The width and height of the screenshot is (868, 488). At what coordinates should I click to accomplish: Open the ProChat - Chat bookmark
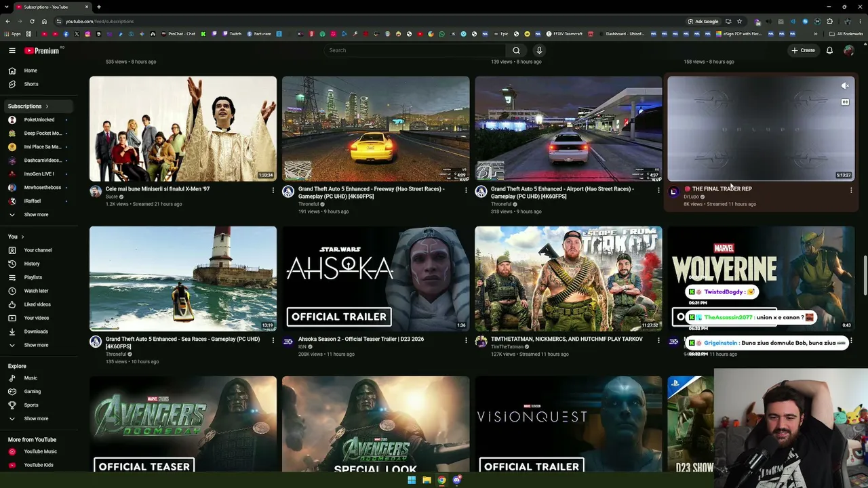point(178,34)
